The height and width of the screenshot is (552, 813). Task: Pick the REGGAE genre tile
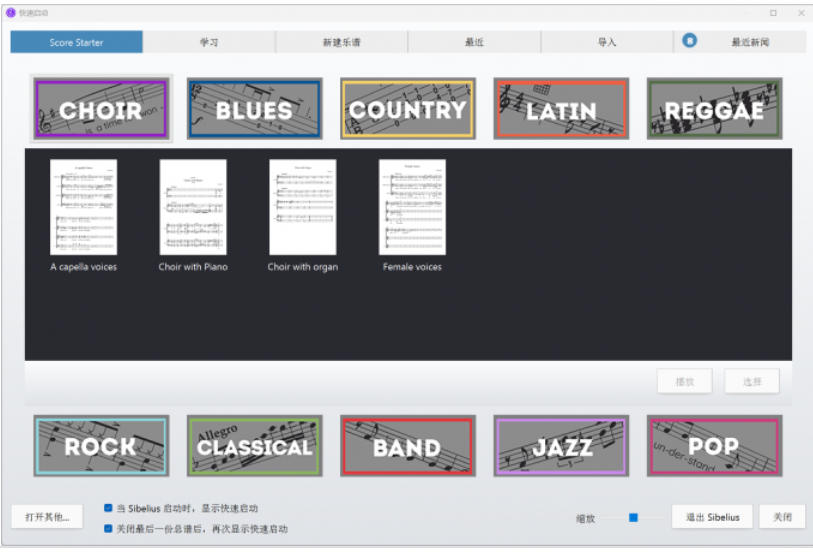click(714, 109)
